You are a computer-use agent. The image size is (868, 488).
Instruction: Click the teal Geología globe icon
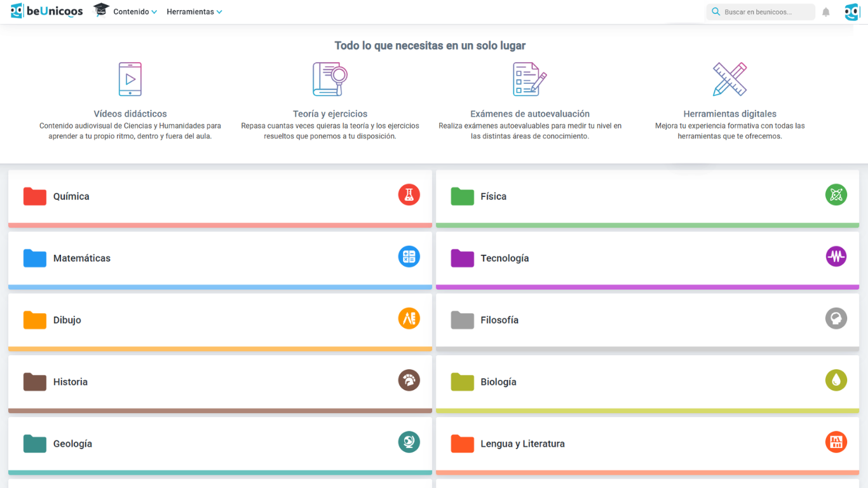[x=409, y=442]
